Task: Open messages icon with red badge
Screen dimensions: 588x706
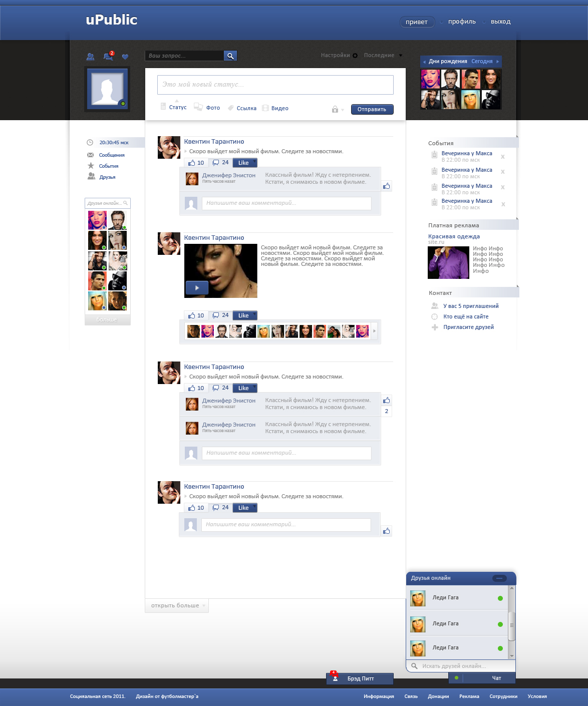Action: [108, 57]
